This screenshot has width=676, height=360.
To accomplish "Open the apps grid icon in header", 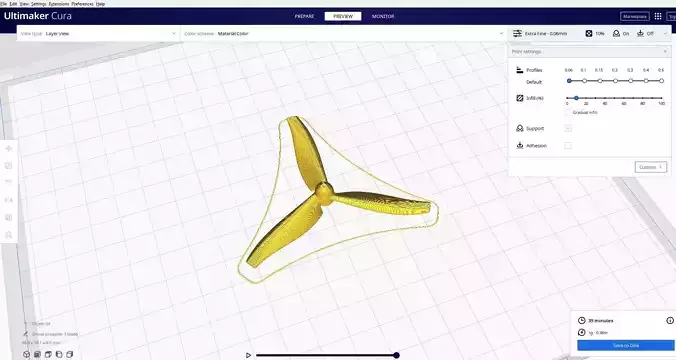I will [x=658, y=16].
